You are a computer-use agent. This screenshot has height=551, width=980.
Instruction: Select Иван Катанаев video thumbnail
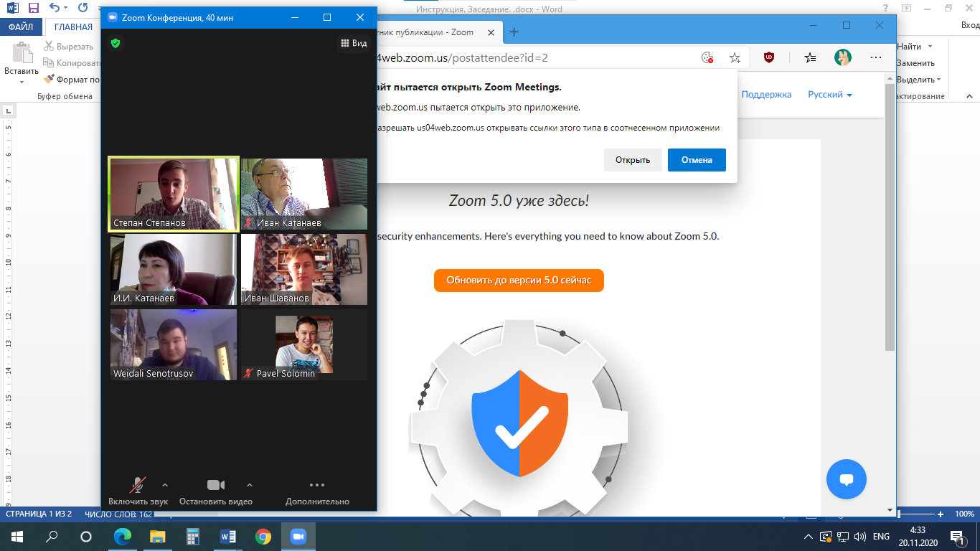coord(304,194)
